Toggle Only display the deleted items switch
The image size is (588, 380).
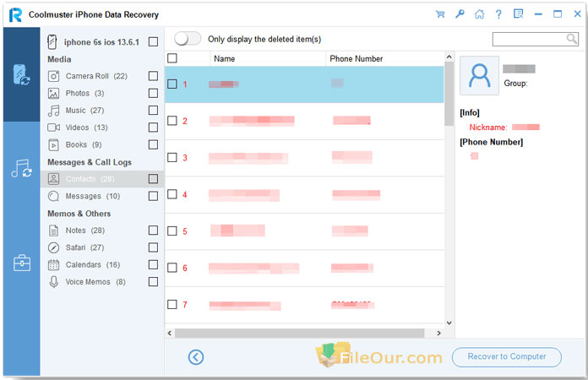(188, 39)
